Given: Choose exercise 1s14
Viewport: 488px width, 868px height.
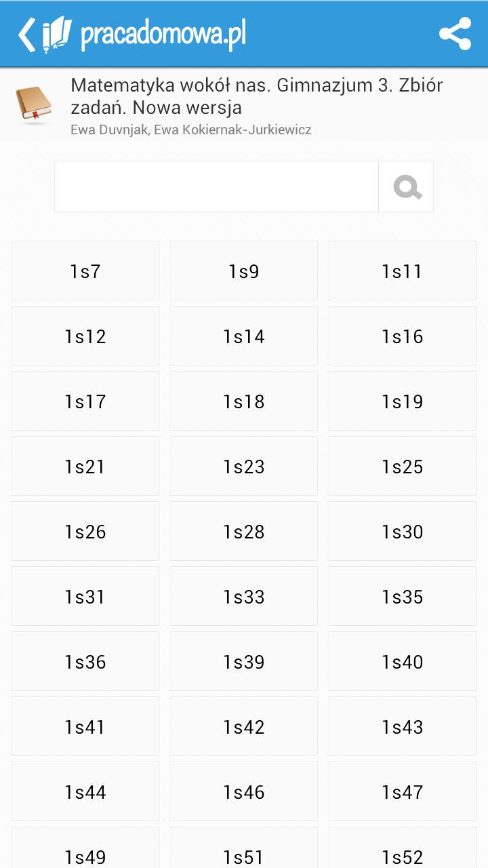Looking at the screenshot, I should pyautogui.click(x=243, y=336).
